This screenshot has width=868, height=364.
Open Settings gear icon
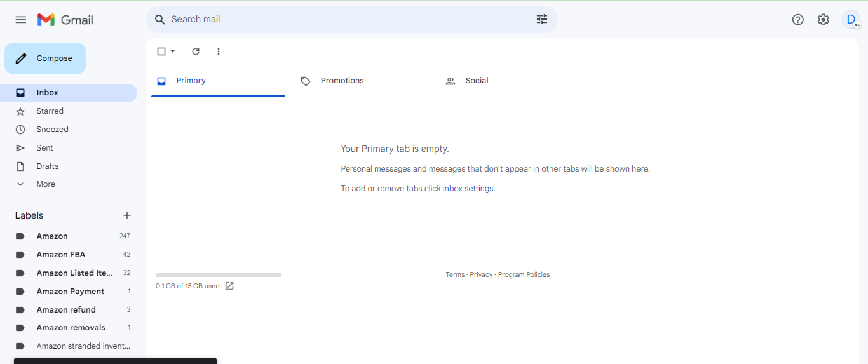(824, 20)
